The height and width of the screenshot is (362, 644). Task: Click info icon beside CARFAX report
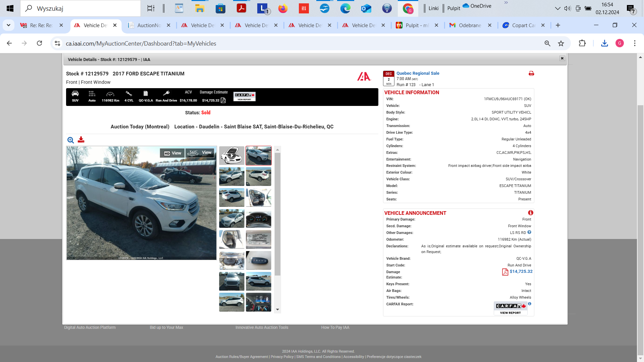click(x=530, y=304)
